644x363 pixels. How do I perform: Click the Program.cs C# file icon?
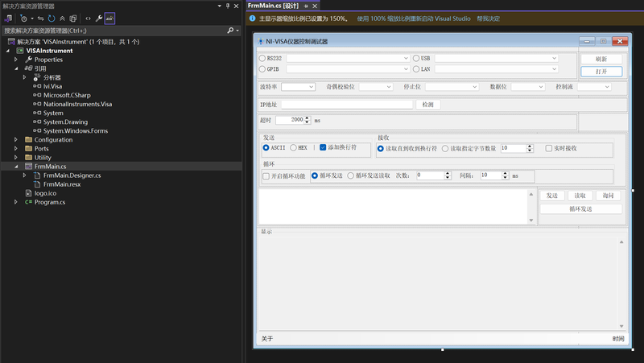coord(28,202)
